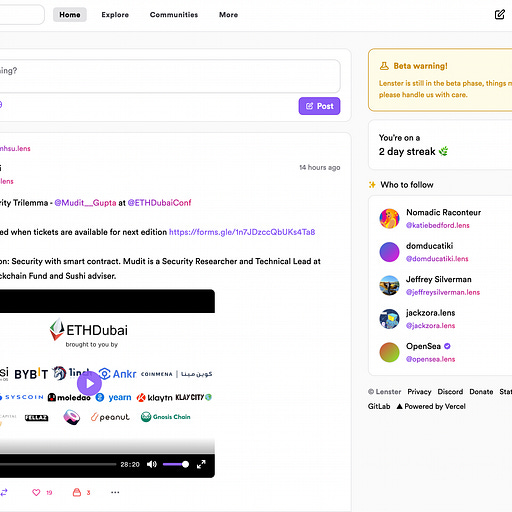Open the Discord footer link
Screen dimensions: 512x512
coord(450,392)
